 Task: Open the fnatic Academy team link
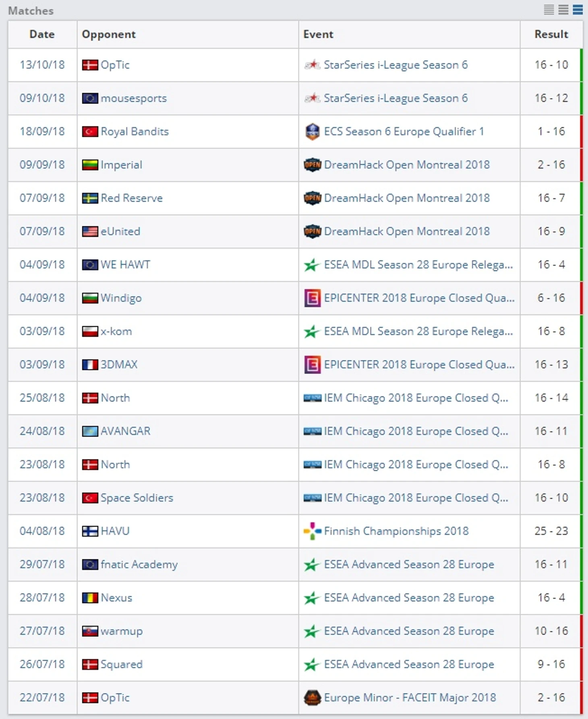139,565
